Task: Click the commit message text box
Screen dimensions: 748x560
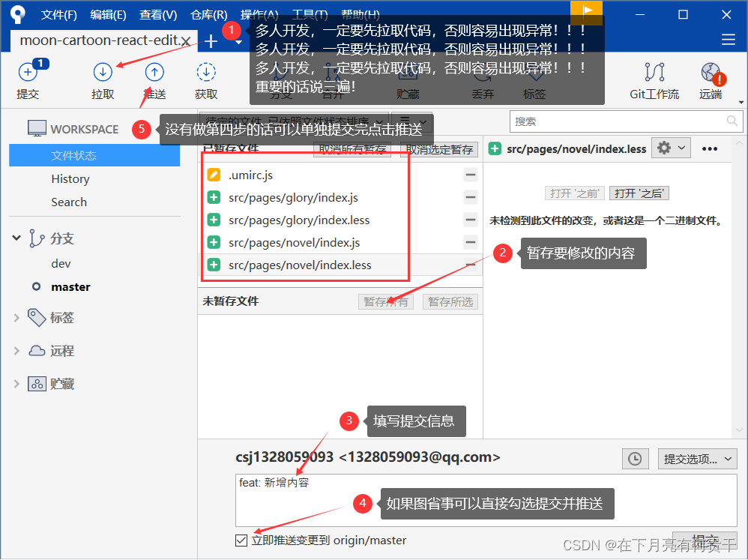Action: (x=486, y=500)
